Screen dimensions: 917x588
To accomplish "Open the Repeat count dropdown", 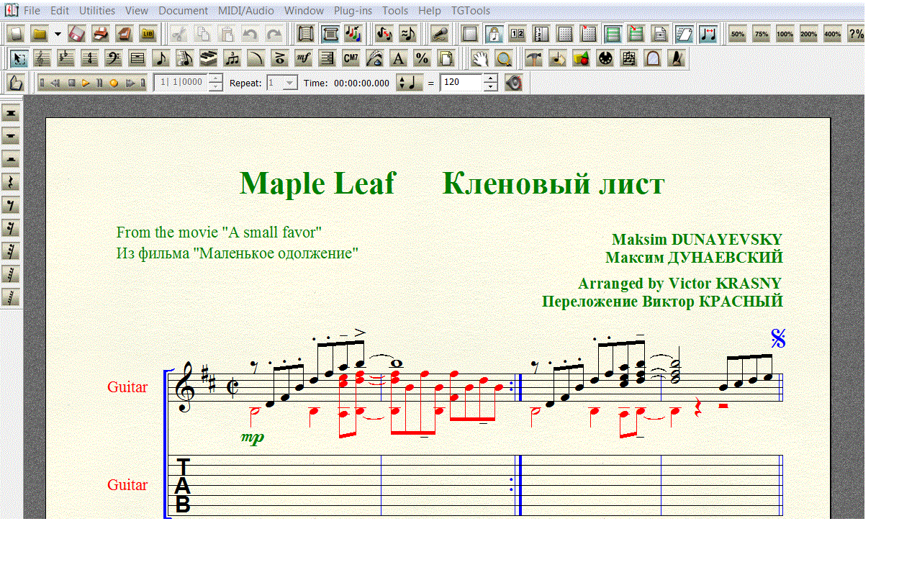I will coord(289,83).
